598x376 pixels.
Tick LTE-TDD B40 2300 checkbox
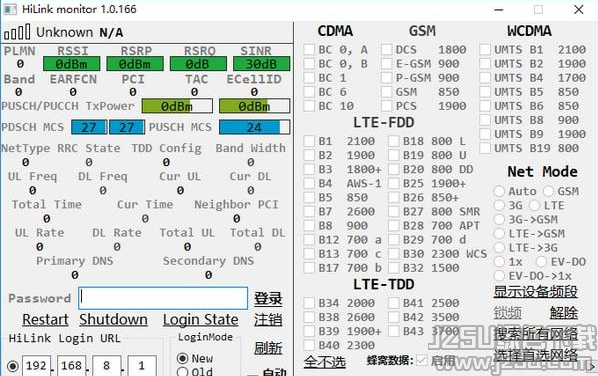(x=309, y=345)
